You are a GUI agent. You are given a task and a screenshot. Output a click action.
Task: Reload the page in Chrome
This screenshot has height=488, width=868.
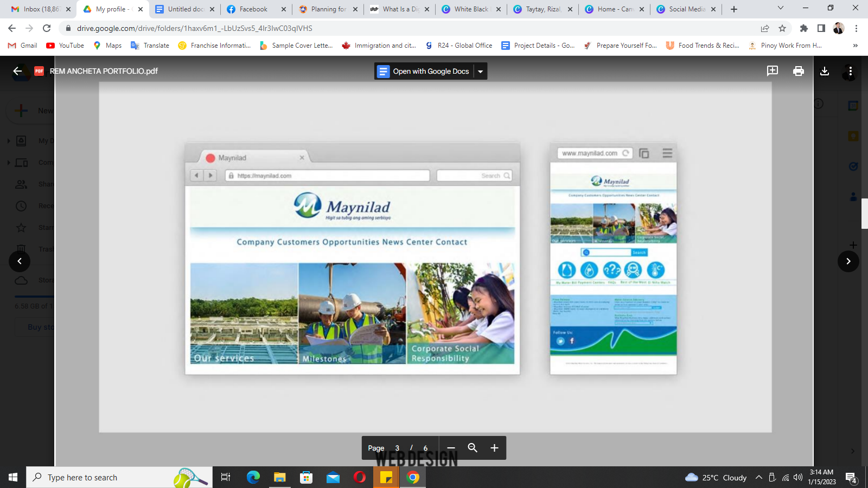tap(47, 28)
